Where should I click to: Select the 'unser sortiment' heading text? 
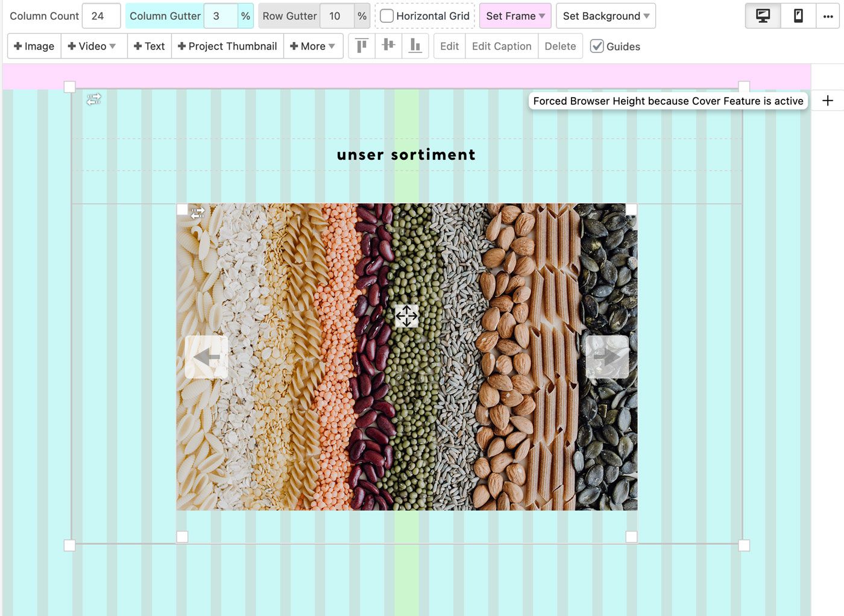coord(406,155)
